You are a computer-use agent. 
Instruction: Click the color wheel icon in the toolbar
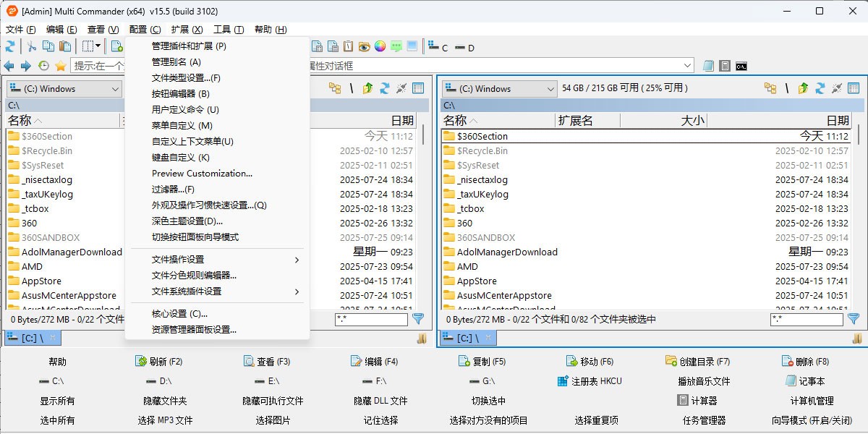coord(380,46)
